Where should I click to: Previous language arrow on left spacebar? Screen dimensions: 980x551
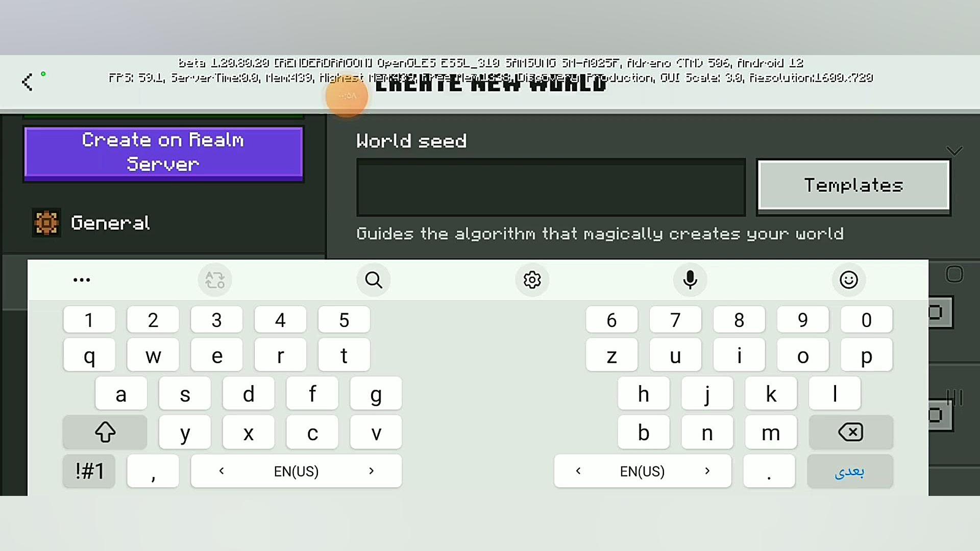(222, 471)
